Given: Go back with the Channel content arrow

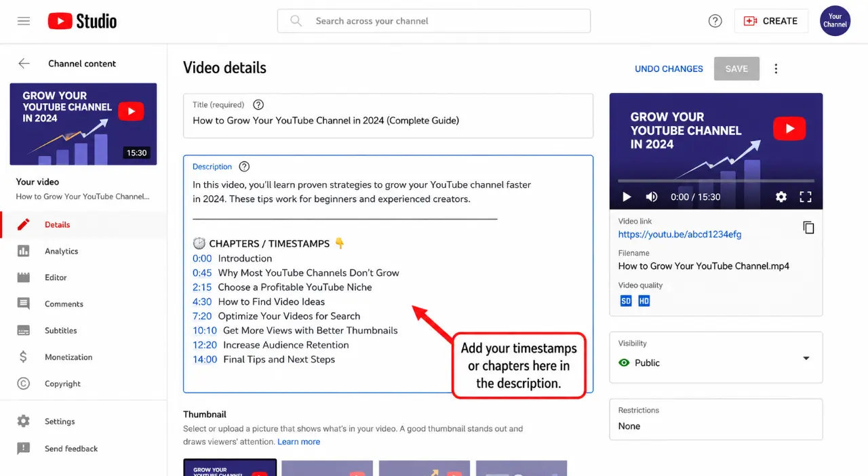Looking at the screenshot, I should pos(24,63).
